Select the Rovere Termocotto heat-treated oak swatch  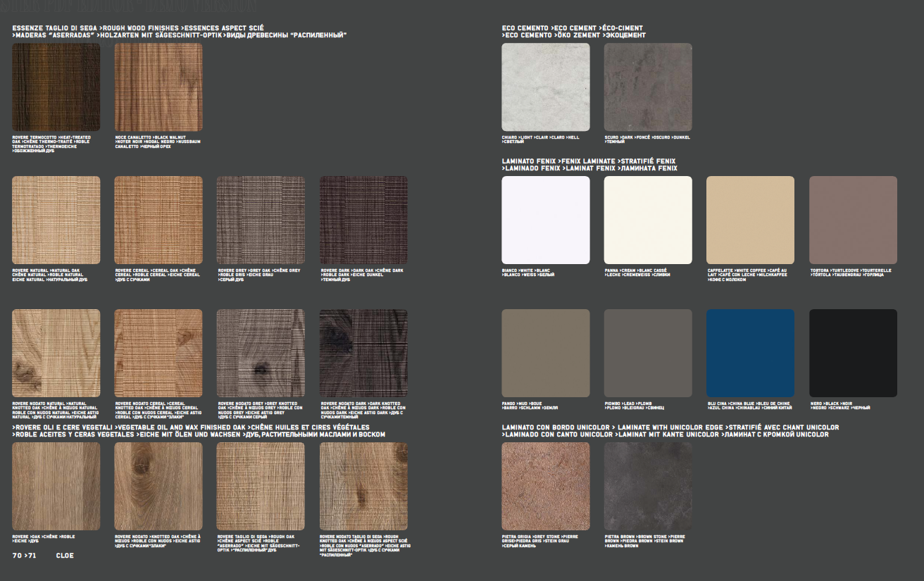coord(56,87)
